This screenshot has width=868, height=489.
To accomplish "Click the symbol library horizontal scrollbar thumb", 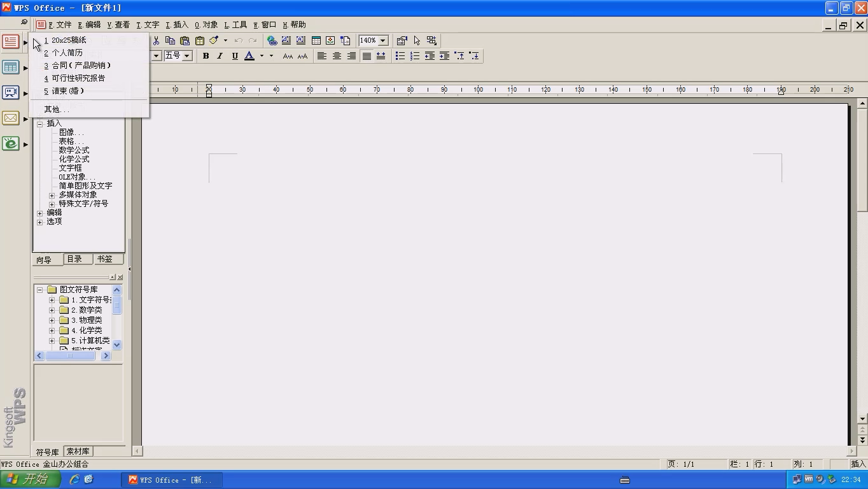I will coord(70,356).
